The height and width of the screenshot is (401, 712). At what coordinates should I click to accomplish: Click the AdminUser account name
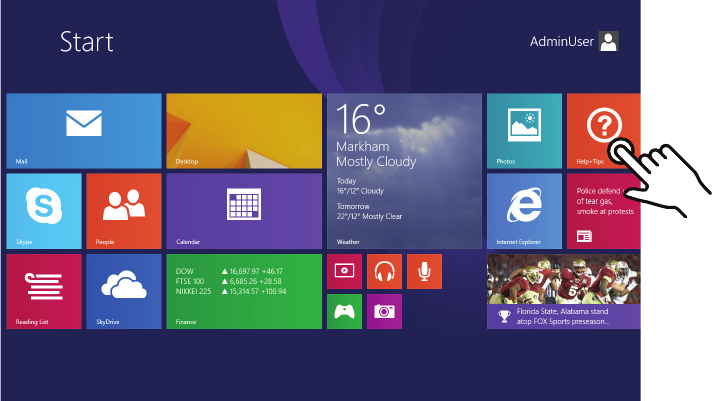562,42
